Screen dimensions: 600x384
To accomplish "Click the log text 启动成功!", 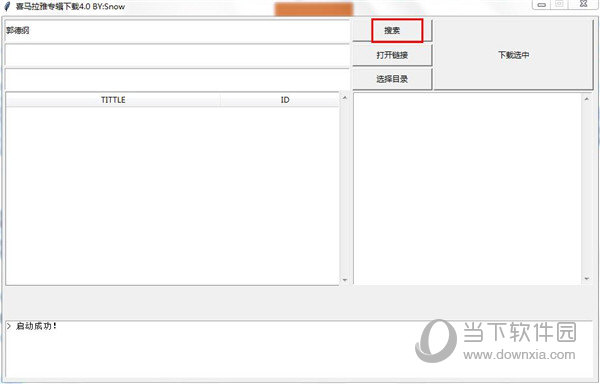I will (36, 326).
